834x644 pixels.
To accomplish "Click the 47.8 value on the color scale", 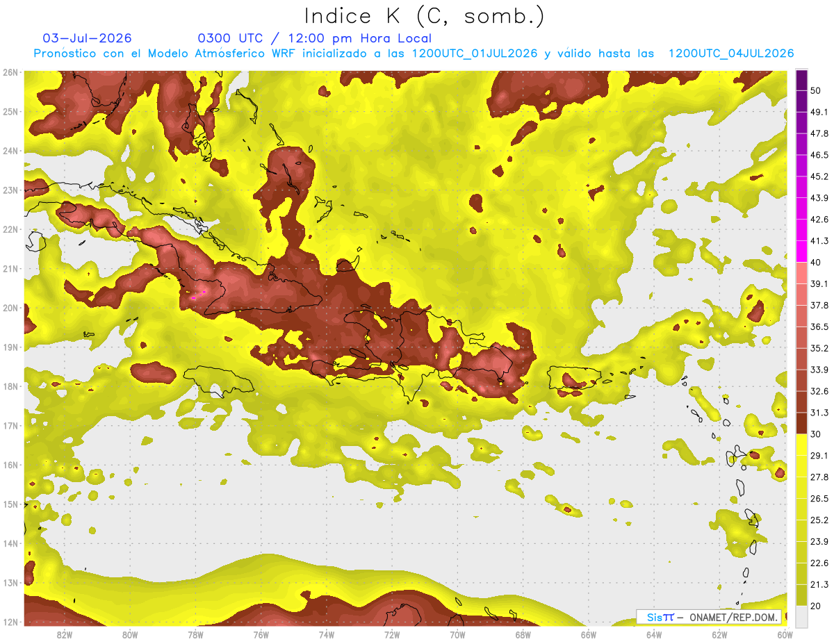I will click(819, 133).
